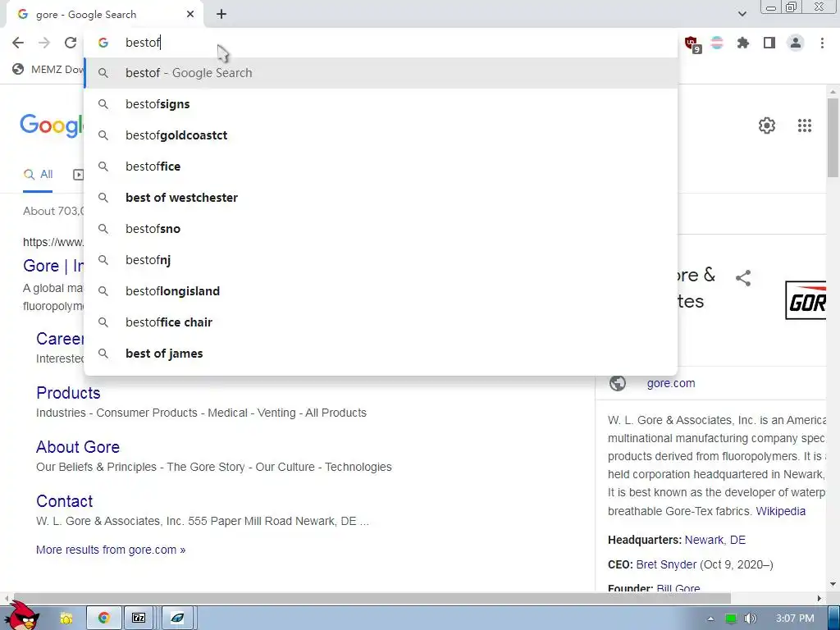This screenshot has height=630, width=840.
Task: Click 'More results from gore.com »'
Action: pyautogui.click(x=111, y=550)
